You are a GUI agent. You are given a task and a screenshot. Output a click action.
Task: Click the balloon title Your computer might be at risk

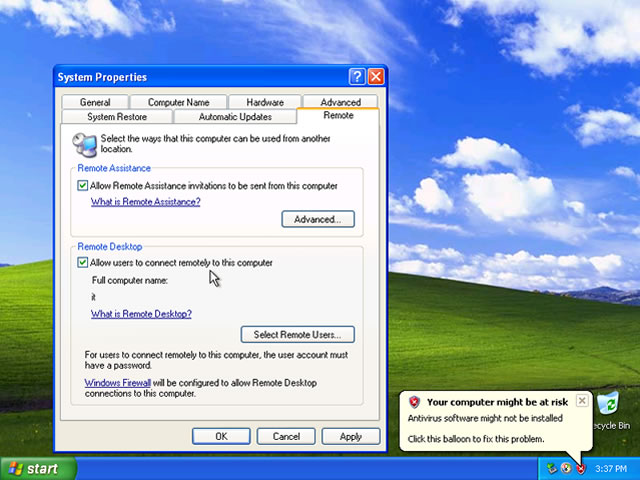tap(497, 402)
